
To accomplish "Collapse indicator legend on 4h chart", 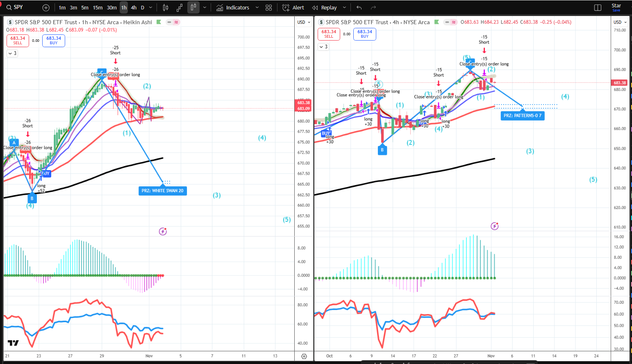I will point(323,47).
